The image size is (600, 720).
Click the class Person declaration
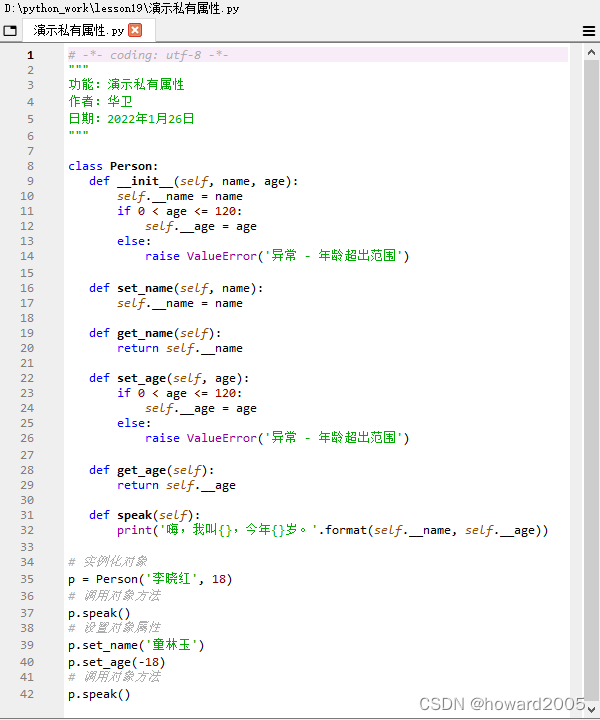[x=113, y=166]
